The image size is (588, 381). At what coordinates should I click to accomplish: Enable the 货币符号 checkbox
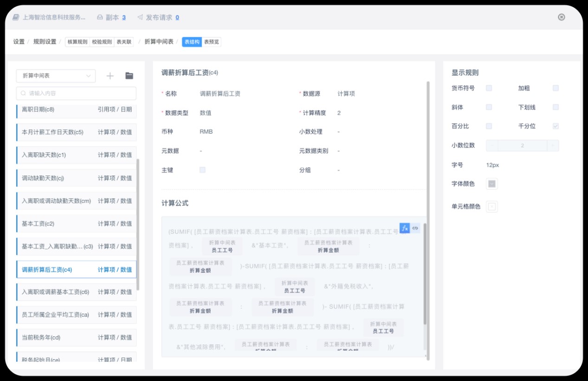click(489, 88)
